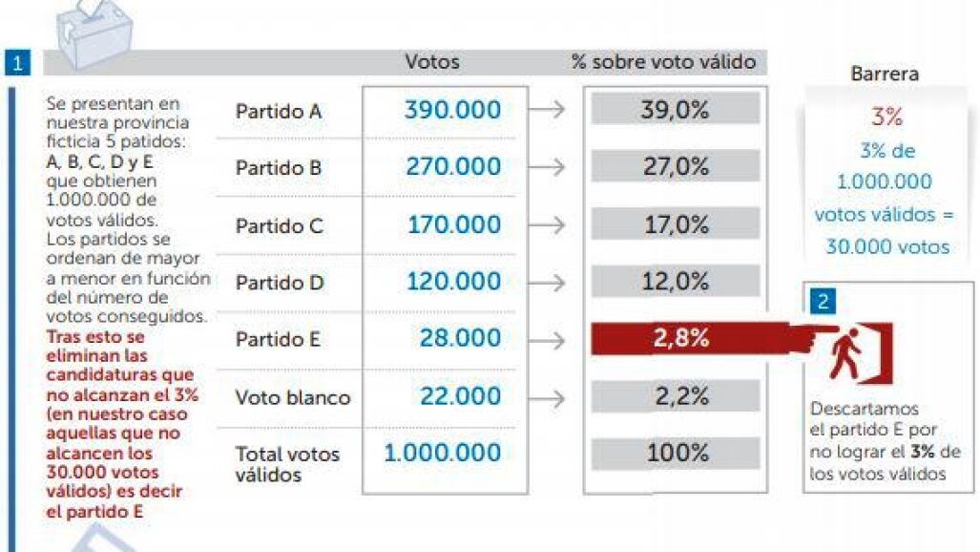Click the Total votos válidos label
This screenshot has height=552, width=980.
287,464
